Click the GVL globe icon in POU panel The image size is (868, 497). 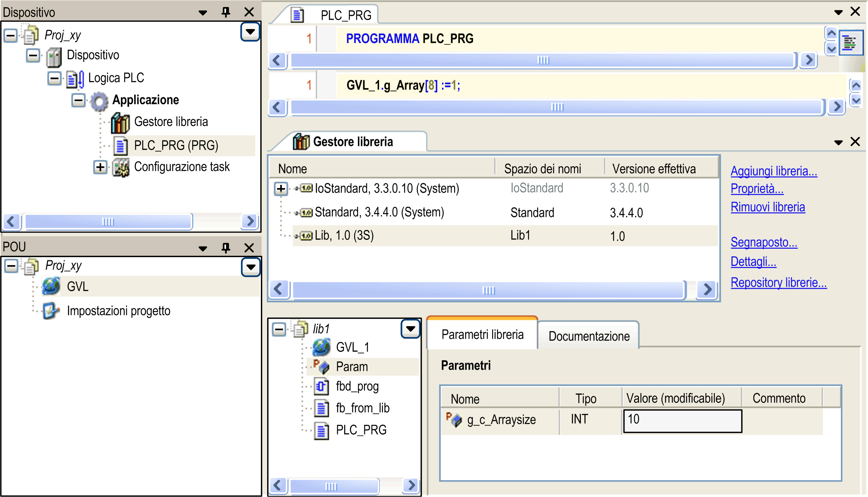coord(51,286)
